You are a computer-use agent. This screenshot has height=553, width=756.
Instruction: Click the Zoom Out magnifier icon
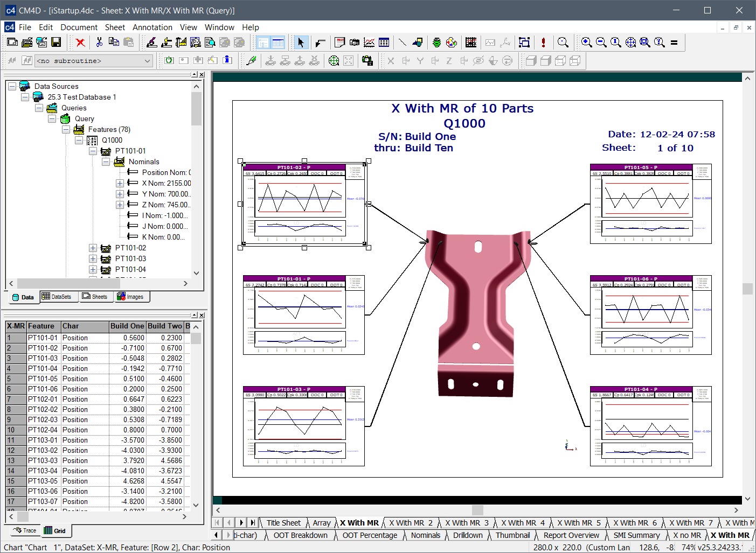click(601, 42)
